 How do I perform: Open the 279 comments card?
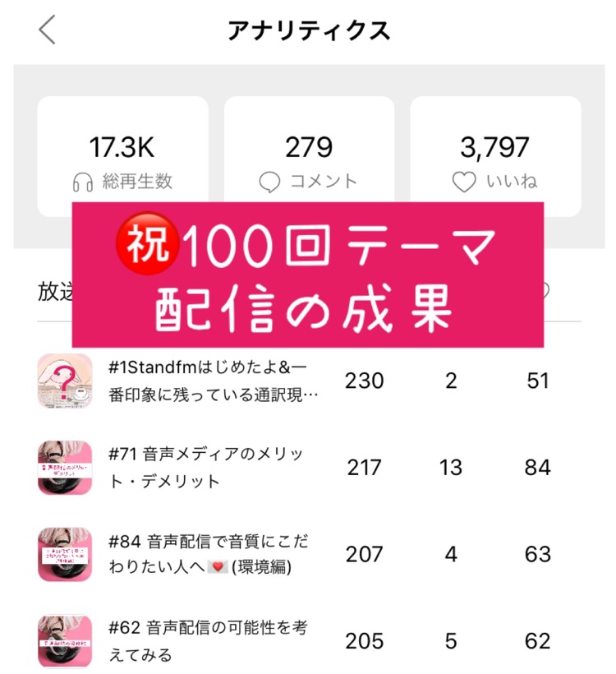pyautogui.click(x=309, y=156)
